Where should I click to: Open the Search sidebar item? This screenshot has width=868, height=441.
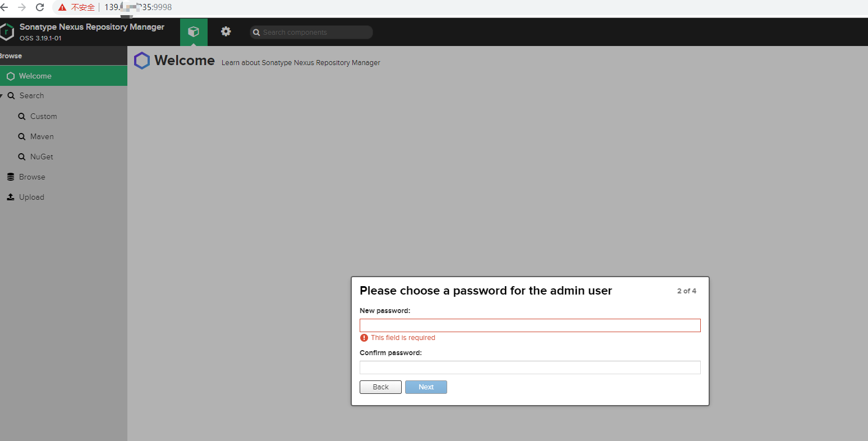(31, 96)
